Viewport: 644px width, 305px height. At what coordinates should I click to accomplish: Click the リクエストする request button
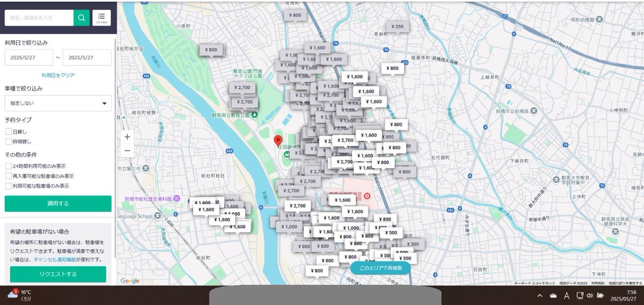pos(58,274)
